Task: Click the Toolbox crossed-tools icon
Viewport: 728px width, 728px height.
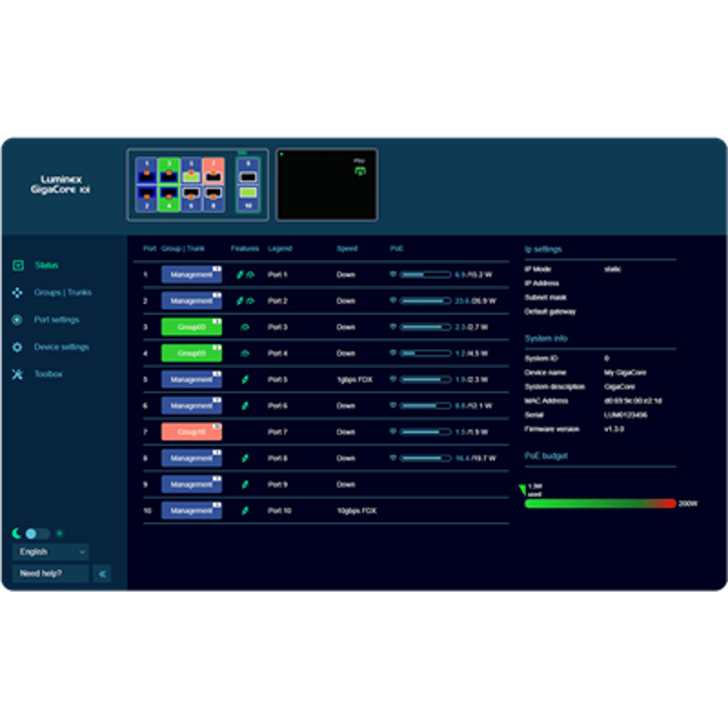Action: coord(17,374)
